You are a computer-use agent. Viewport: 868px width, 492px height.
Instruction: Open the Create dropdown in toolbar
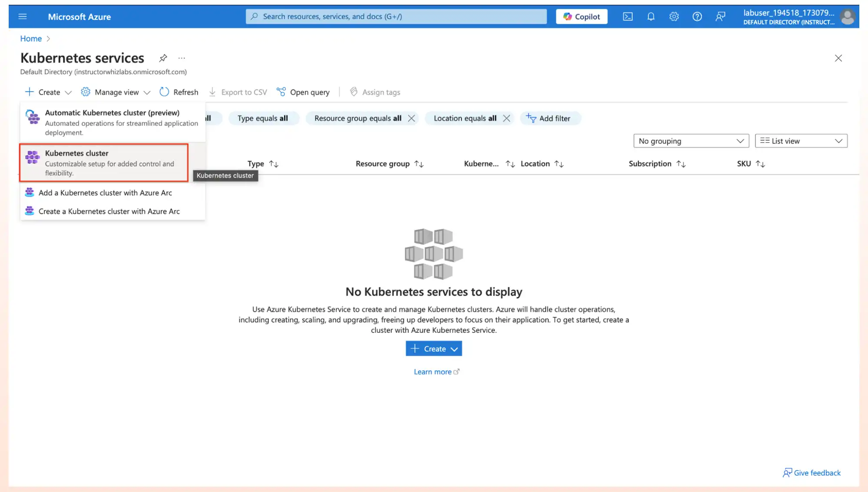(x=48, y=92)
